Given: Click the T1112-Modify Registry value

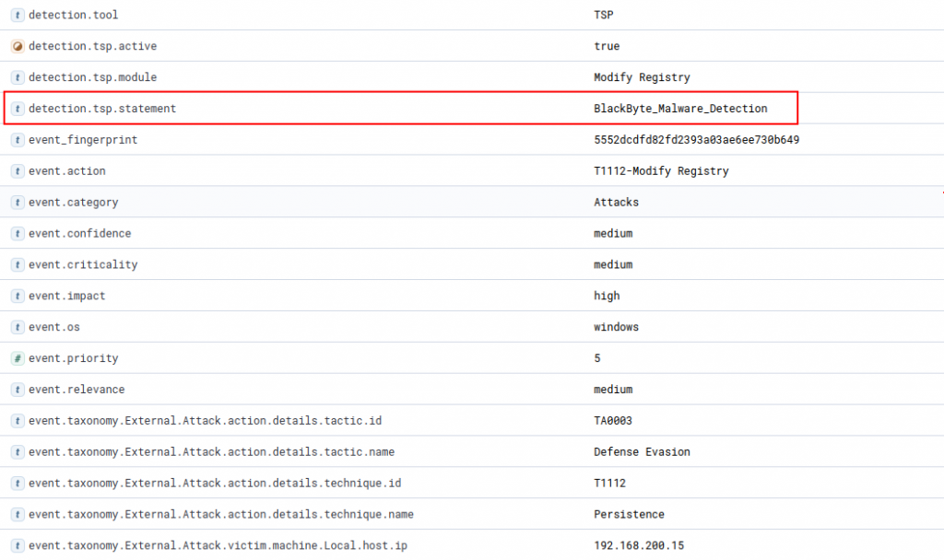Looking at the screenshot, I should click(661, 171).
